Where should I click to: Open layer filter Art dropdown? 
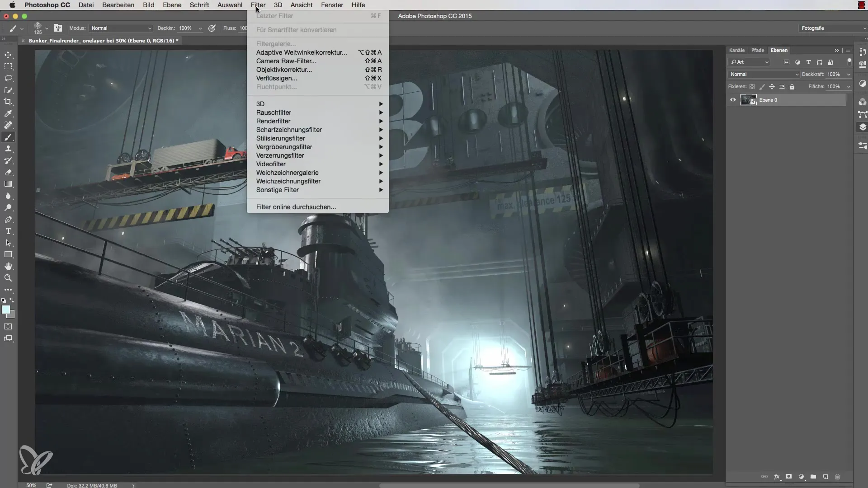[x=749, y=62]
